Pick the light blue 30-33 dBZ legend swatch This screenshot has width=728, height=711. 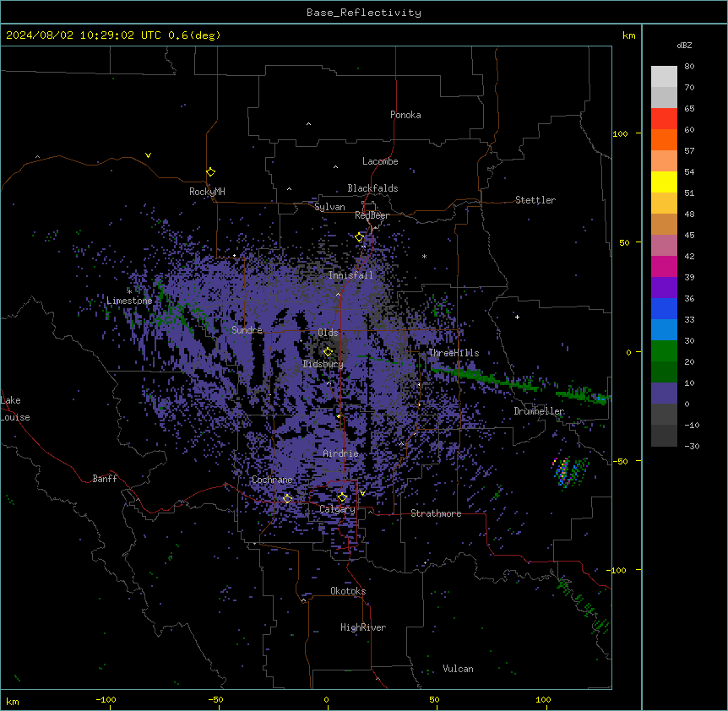tap(664, 330)
